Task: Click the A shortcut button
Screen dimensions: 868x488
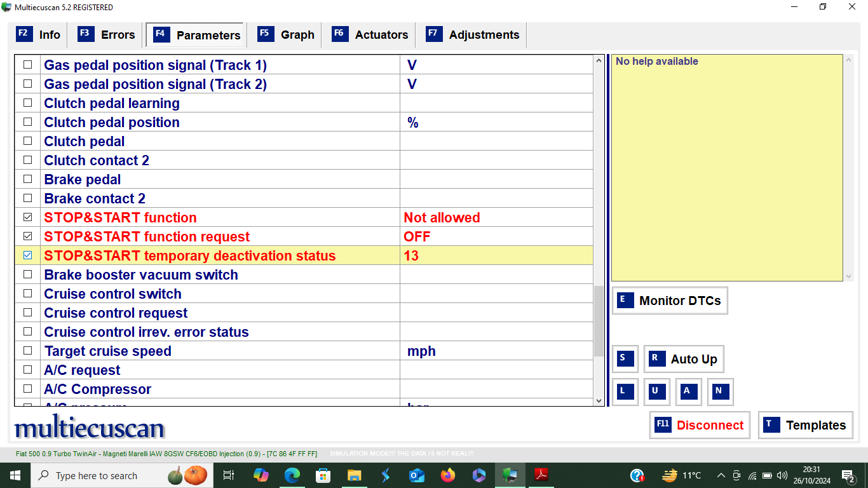Action: click(x=689, y=392)
